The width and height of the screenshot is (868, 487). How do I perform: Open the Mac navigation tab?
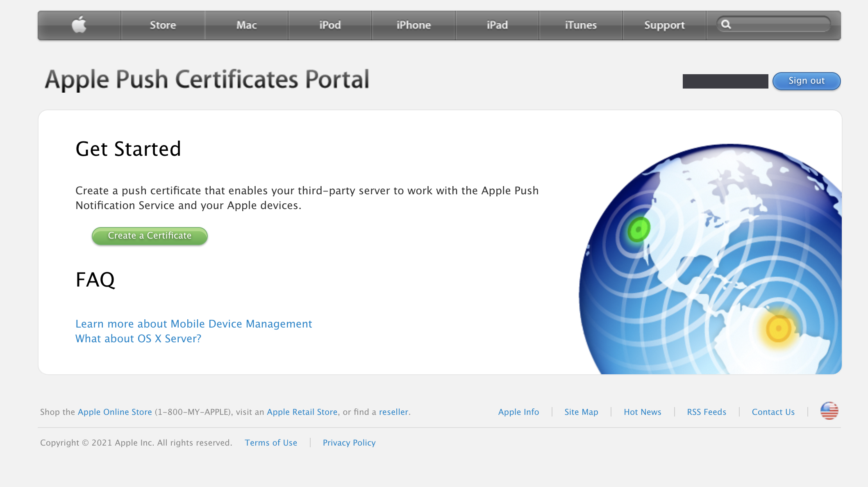tap(246, 25)
